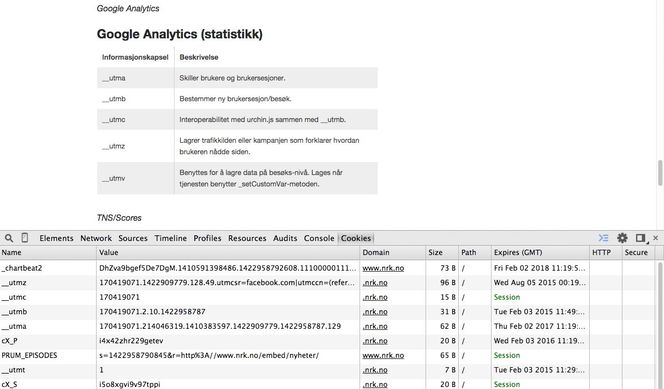Image resolution: width=664 pixels, height=389 pixels.
Task: Toggle the mobile device mode icon
Action: click(x=25, y=238)
